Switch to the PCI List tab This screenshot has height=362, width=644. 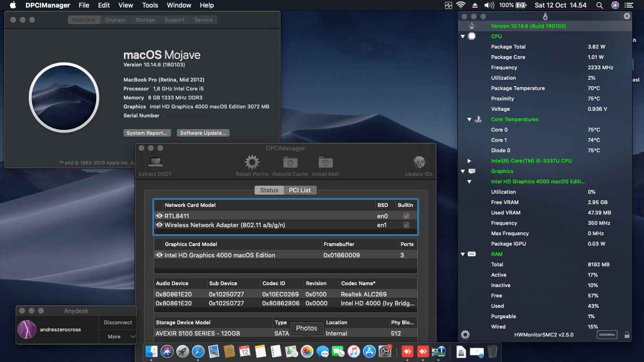tap(301, 190)
